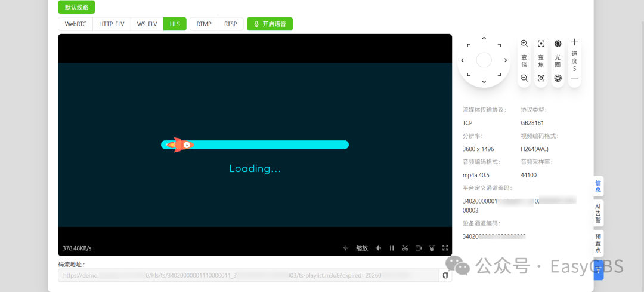The image size is (644, 292).
Task: Click the mp4a.40.5 audio codec value
Action: coord(476,175)
